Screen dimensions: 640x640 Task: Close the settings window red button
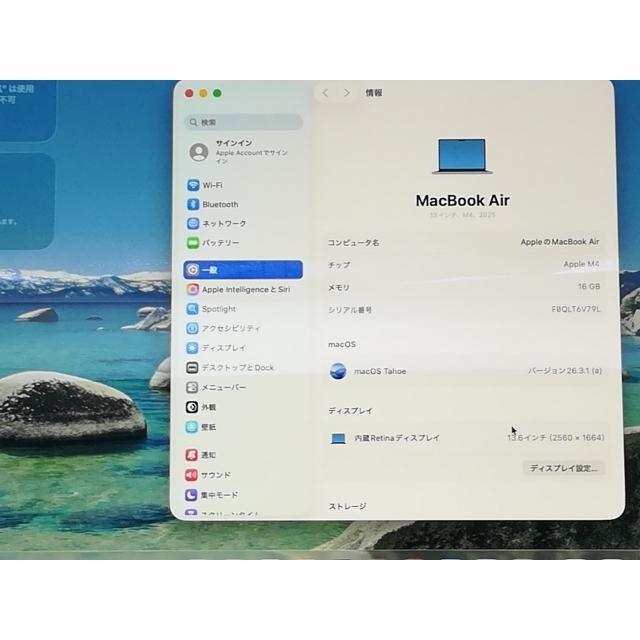[x=189, y=93]
